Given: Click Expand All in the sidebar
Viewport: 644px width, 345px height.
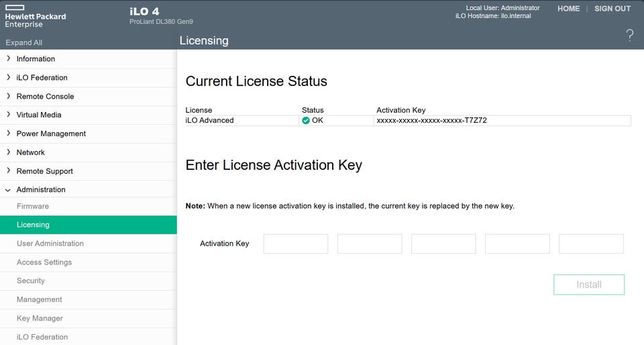Looking at the screenshot, I should (x=24, y=42).
